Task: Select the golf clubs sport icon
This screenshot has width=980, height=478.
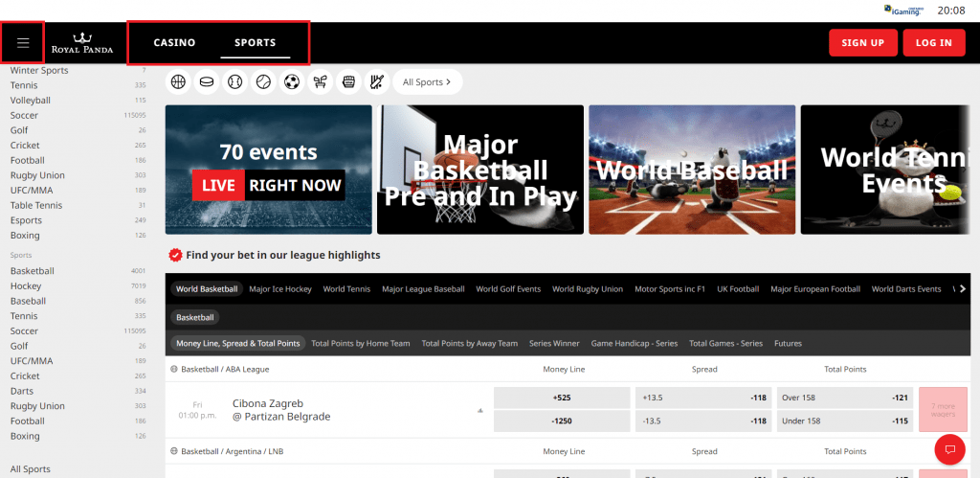Action: [x=320, y=82]
